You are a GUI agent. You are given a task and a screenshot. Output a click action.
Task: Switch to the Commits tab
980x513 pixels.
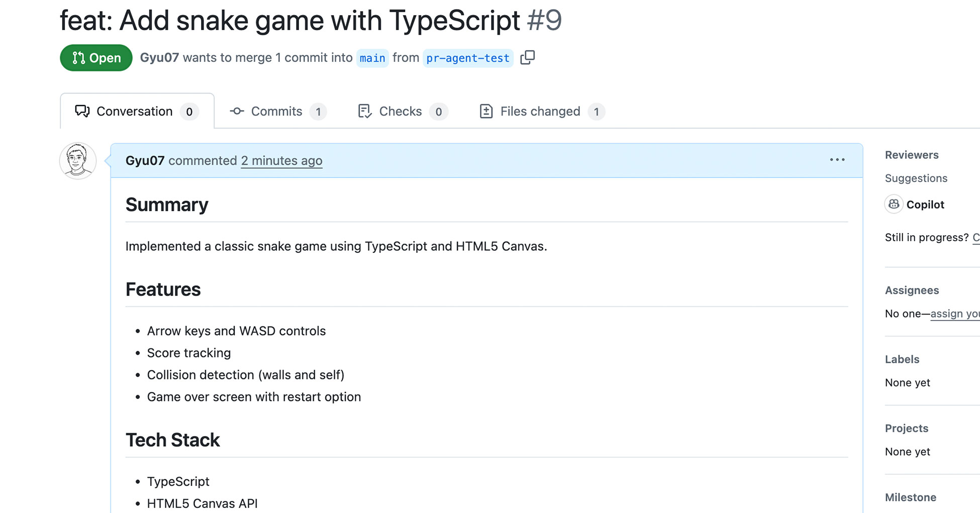(x=277, y=111)
